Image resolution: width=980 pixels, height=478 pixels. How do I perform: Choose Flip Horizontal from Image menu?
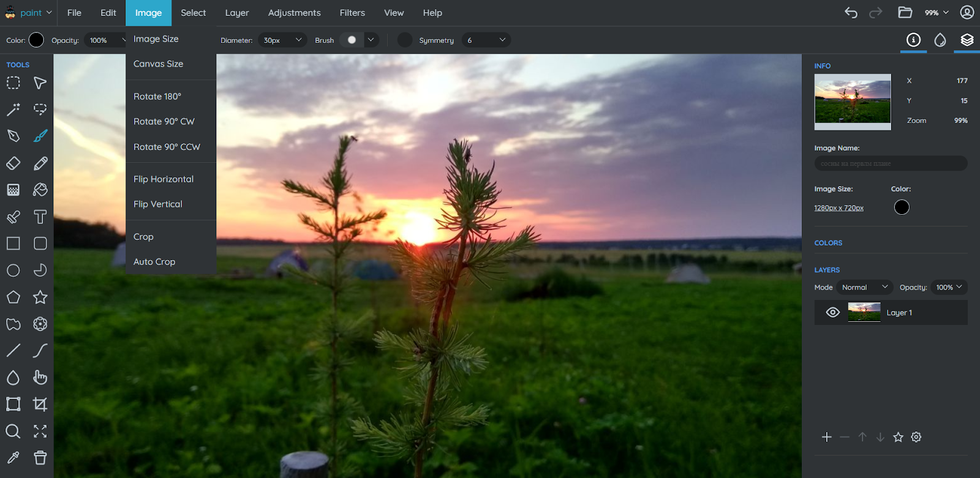point(164,179)
